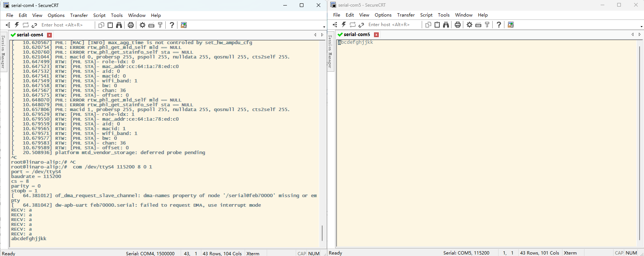Screen dimensions: 644x256
Task: Click Reconnect icon in serial-com4 toolbar
Action: click(26, 25)
